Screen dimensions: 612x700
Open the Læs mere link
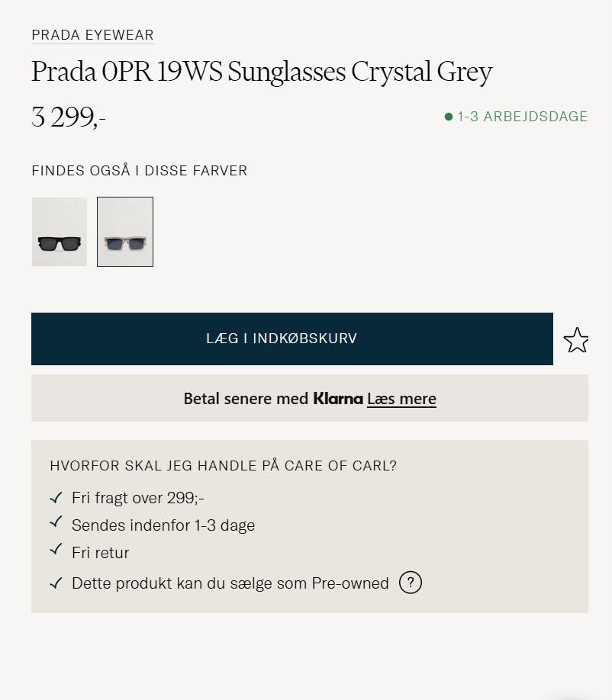coord(401,399)
